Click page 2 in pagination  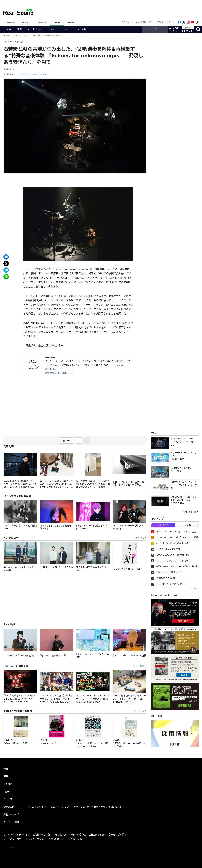click(x=87, y=440)
